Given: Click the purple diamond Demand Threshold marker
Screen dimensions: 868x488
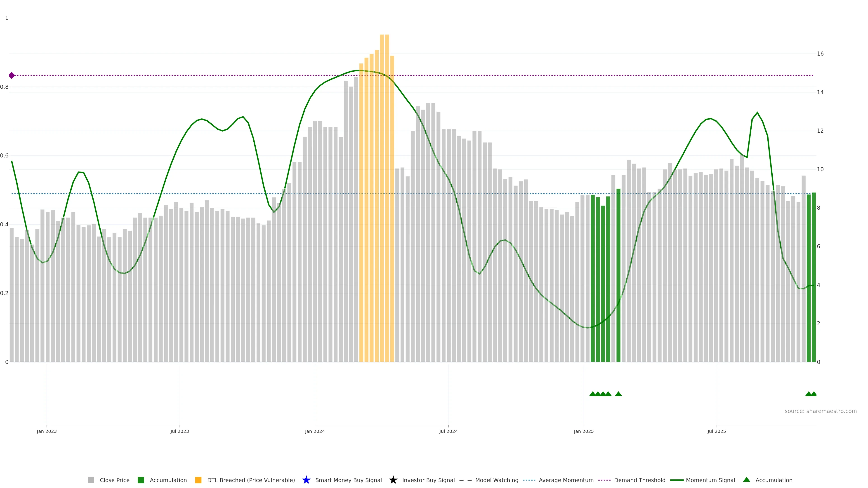Looking at the screenshot, I should point(12,75).
